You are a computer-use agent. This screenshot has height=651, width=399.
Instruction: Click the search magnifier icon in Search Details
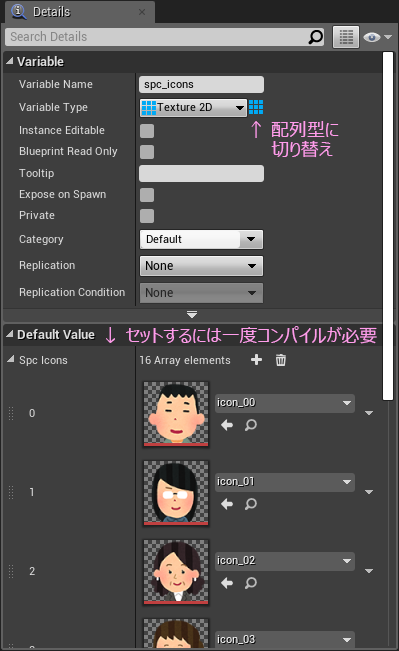tap(316, 37)
